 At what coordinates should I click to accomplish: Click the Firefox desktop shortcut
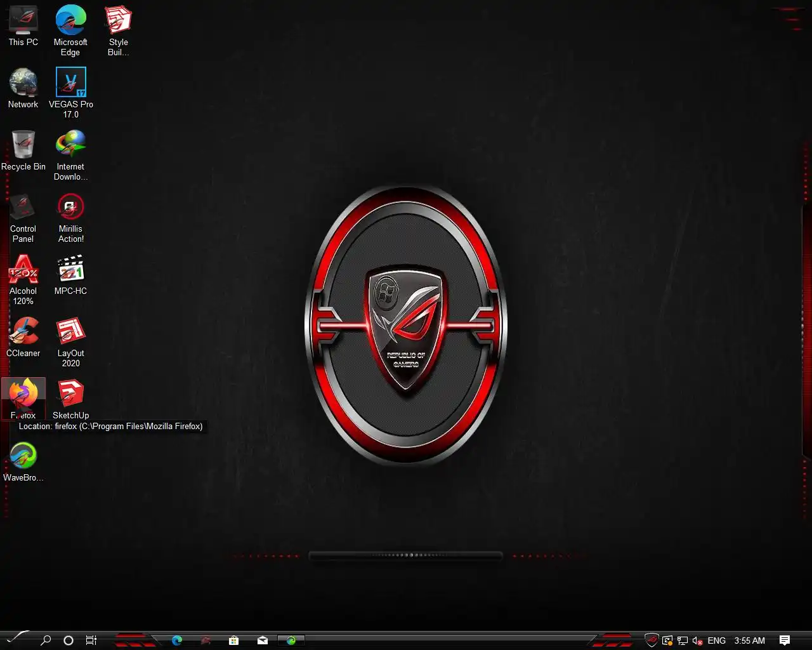(x=23, y=399)
